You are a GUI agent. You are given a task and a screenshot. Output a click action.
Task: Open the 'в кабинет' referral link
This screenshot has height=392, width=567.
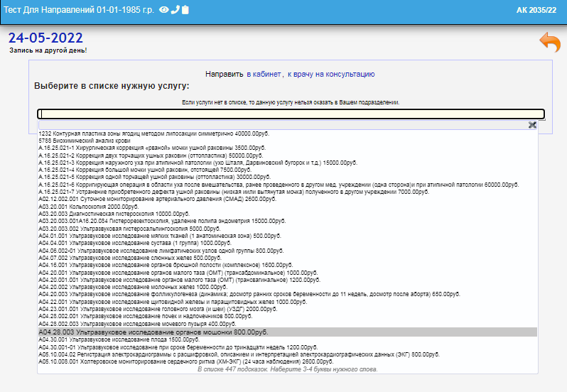(263, 74)
